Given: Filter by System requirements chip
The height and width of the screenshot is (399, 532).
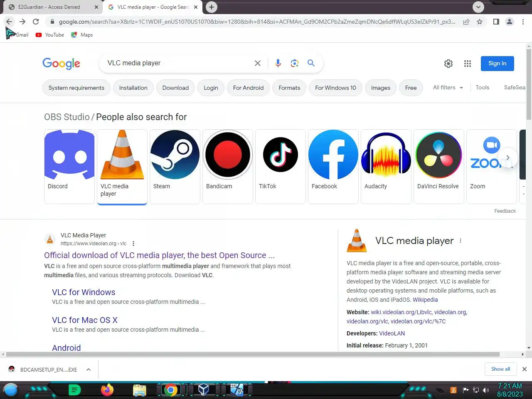Looking at the screenshot, I should tap(76, 88).
